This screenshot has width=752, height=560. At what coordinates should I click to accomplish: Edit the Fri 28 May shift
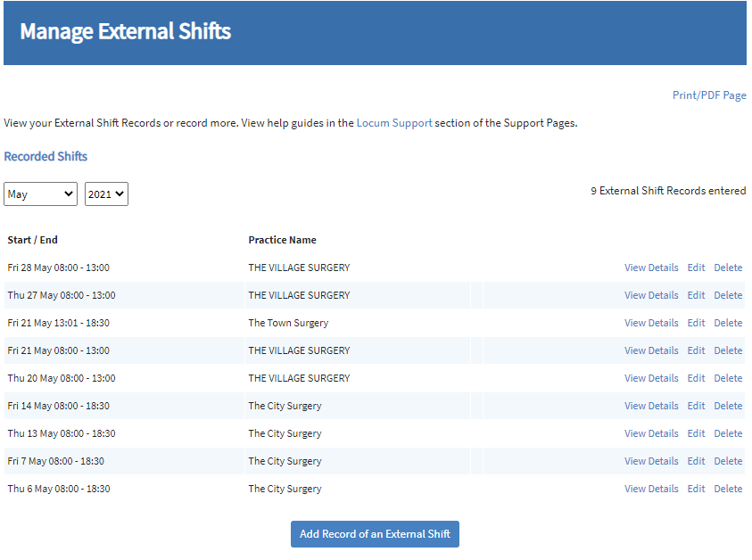click(x=696, y=268)
